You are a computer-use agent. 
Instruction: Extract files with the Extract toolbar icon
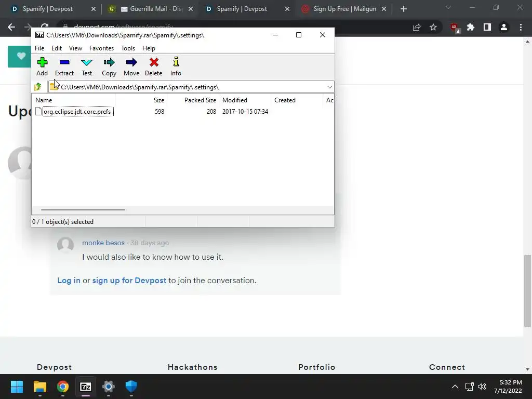point(64,67)
